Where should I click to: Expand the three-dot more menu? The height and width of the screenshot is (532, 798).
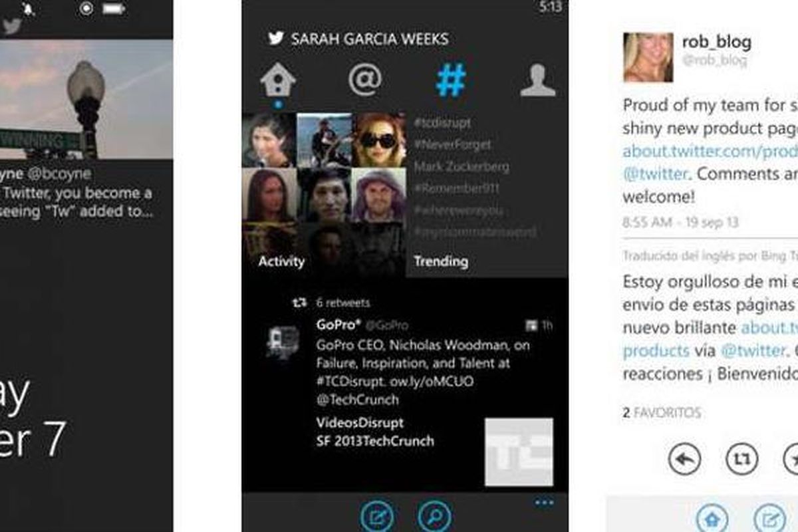point(544,503)
